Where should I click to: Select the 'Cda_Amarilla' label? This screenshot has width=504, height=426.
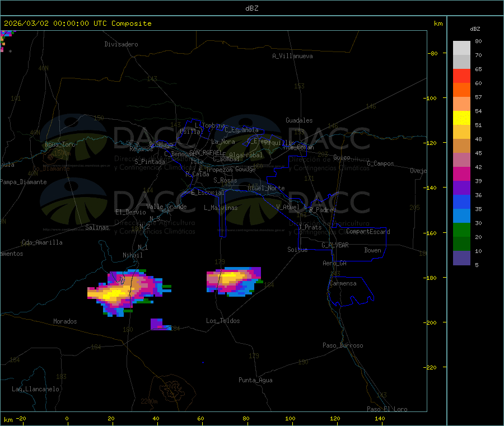pyautogui.click(x=42, y=242)
